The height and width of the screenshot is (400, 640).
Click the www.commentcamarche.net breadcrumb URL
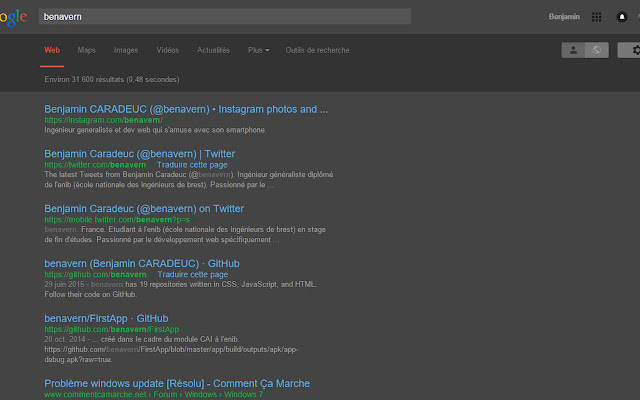tap(153, 394)
